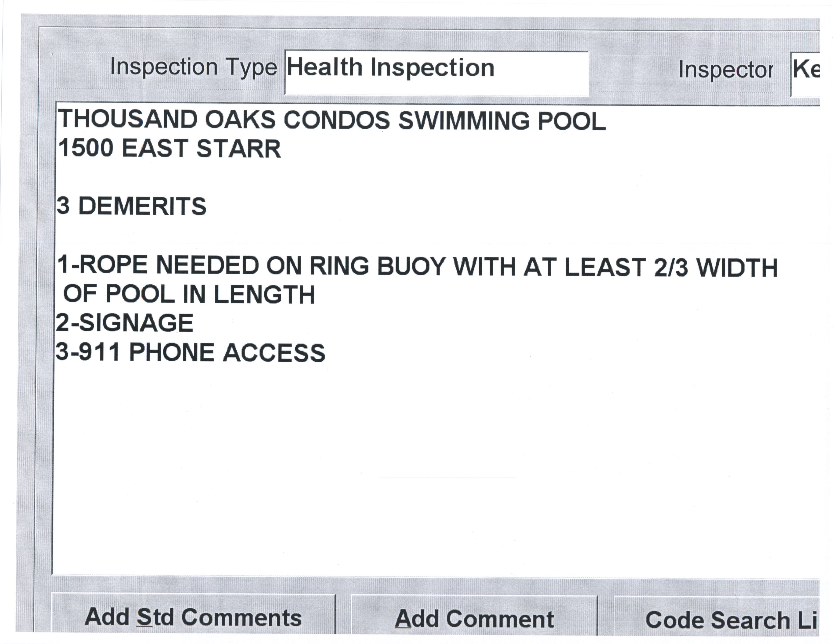Viewport: 833px width, 644px height.
Task: Click empty space below comments text
Action: tap(420, 477)
